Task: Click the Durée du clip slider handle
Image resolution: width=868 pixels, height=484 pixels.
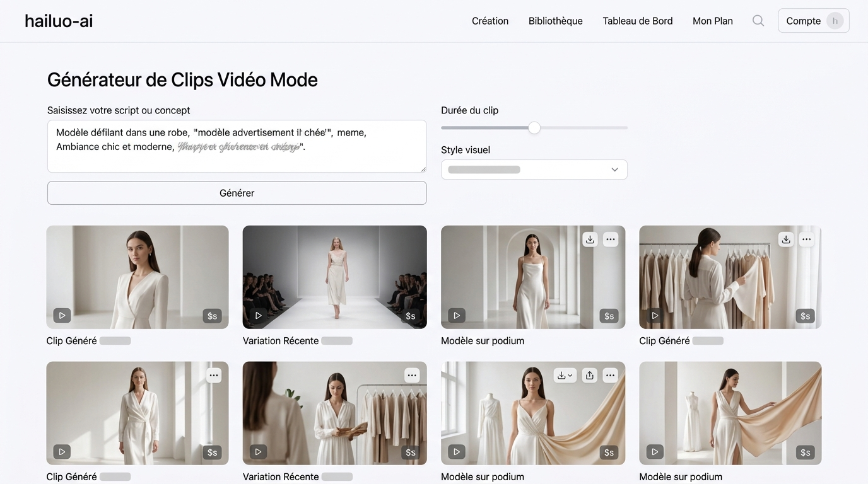Action: coord(534,128)
